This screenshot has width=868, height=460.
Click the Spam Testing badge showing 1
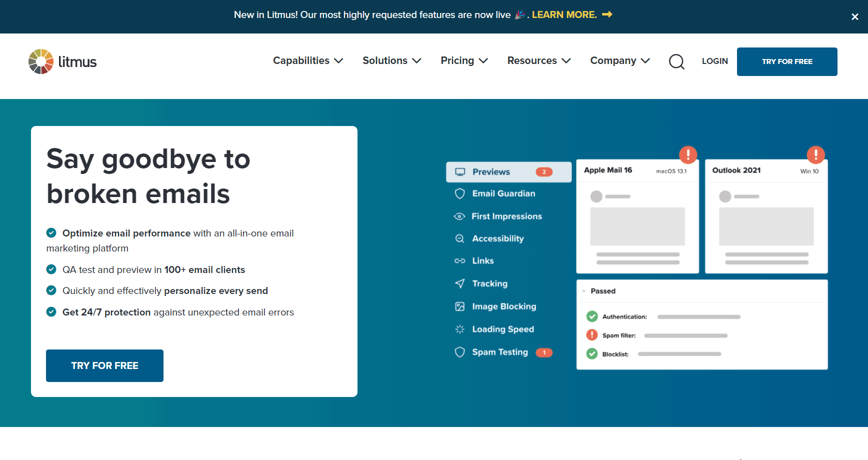click(x=544, y=352)
